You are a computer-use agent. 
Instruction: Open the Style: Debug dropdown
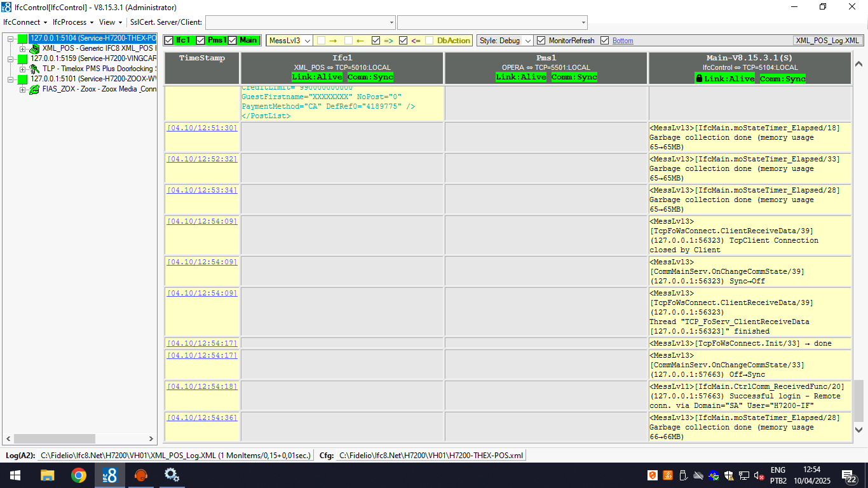coord(505,41)
